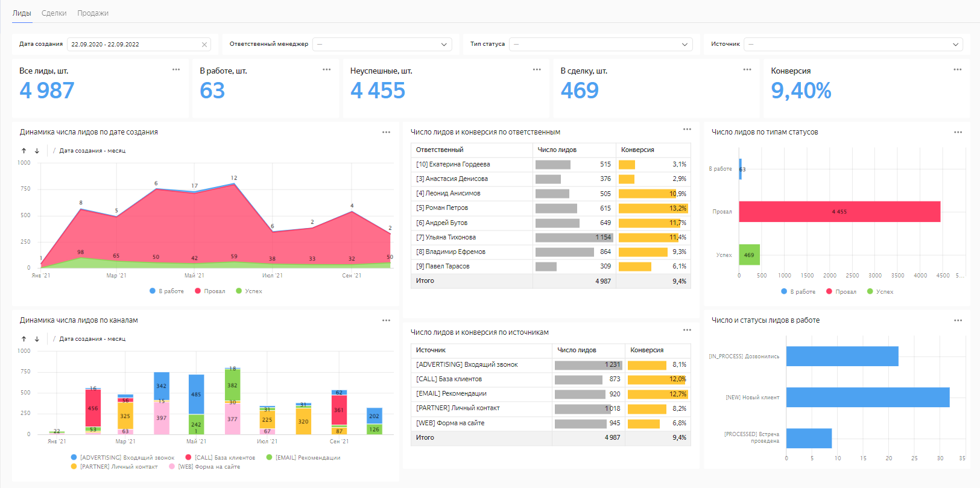Click Дата создания - месяц breadcrumb in channels chart
Screen dimensions: 980x488
(92, 339)
